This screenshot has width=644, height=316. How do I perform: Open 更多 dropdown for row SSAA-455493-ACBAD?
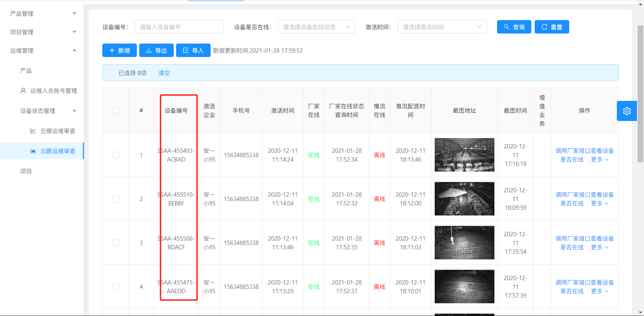599,160
